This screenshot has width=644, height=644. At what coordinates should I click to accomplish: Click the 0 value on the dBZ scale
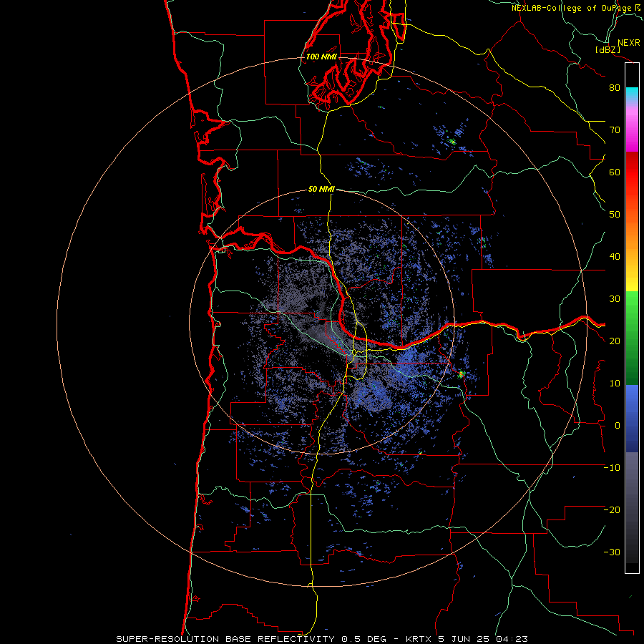(x=618, y=426)
